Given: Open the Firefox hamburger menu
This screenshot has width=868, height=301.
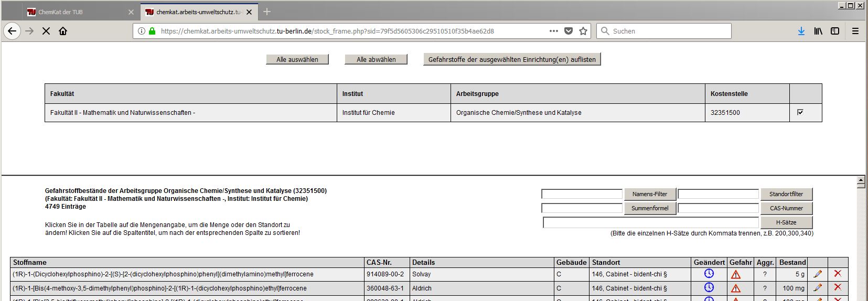Looking at the screenshot, I should (855, 31).
